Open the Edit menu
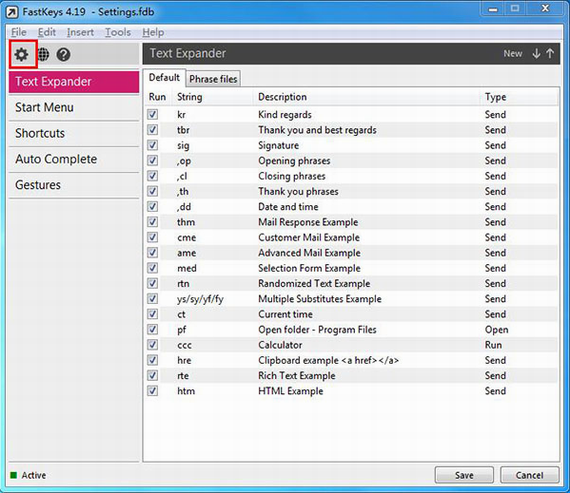This screenshot has height=493, width=570. (x=47, y=32)
